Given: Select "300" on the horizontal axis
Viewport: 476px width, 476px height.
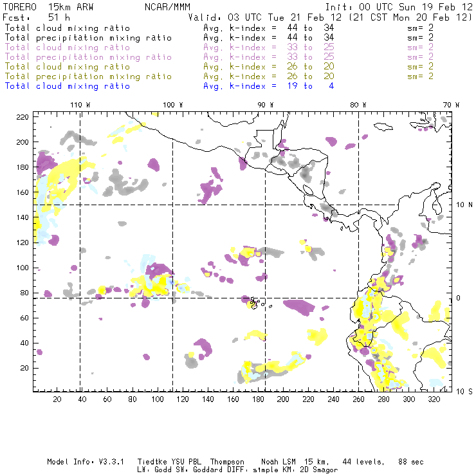Looking at the screenshot, I should [x=408, y=399].
